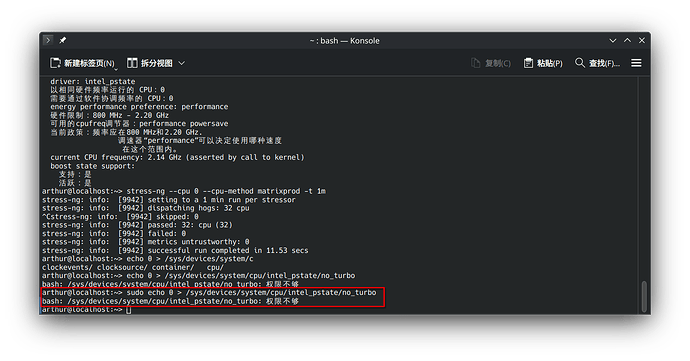Toggle the pin window icon

tap(63, 40)
